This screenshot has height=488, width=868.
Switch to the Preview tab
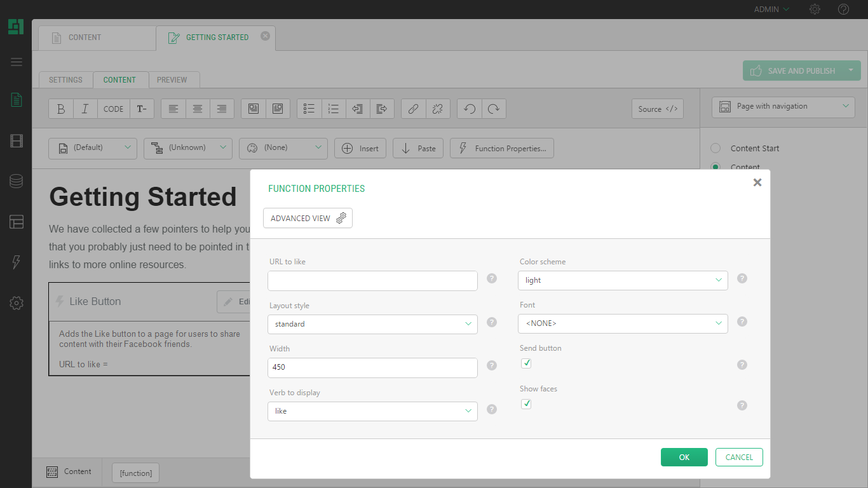(172, 80)
